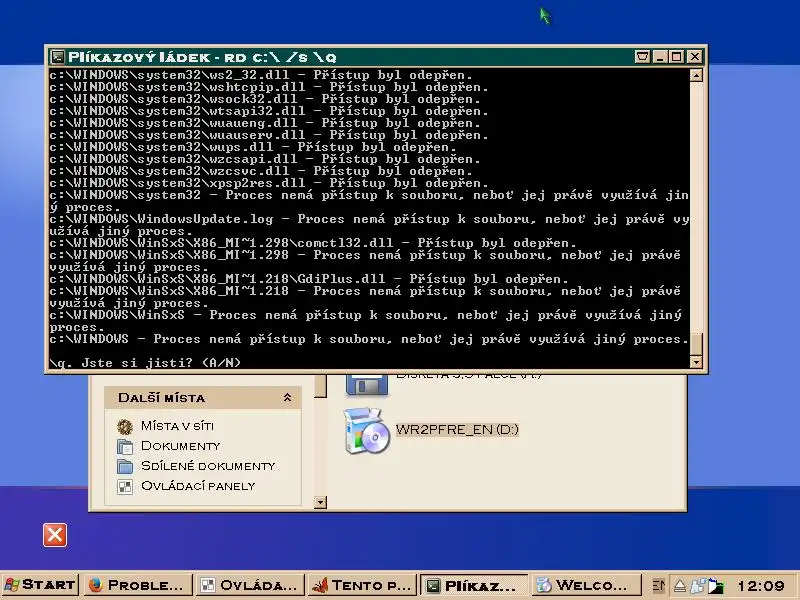Click the c:\WINDOWS\WindowsUpdate.log output line

coord(369,225)
